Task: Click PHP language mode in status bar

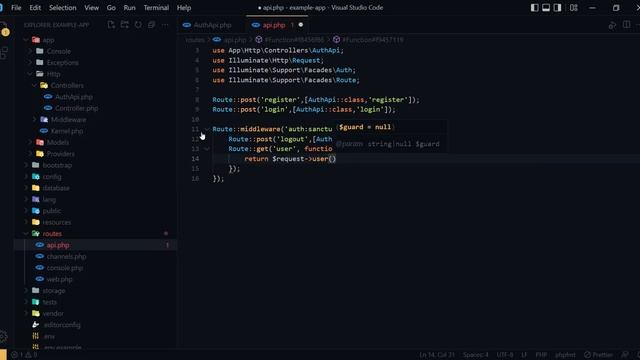Action: click(x=541, y=355)
